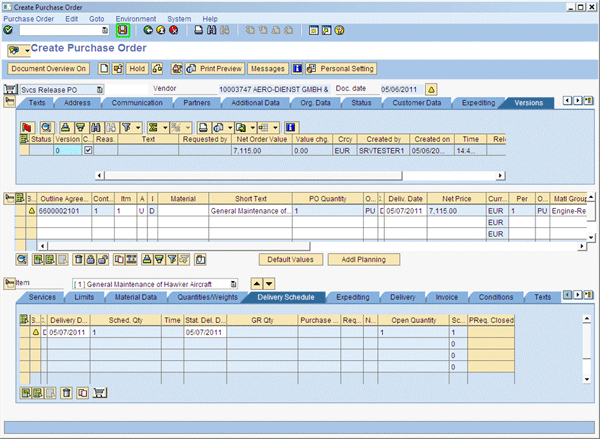This screenshot has width=600, height=439.
Task: Switch to the Conditions tab
Action: pyautogui.click(x=496, y=297)
